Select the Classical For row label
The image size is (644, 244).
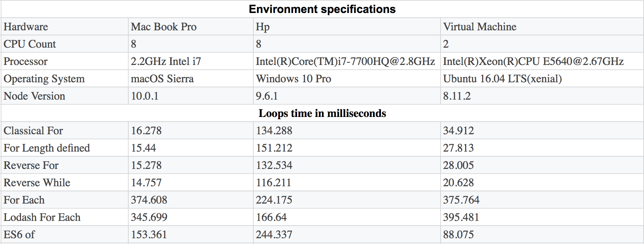pos(65,130)
